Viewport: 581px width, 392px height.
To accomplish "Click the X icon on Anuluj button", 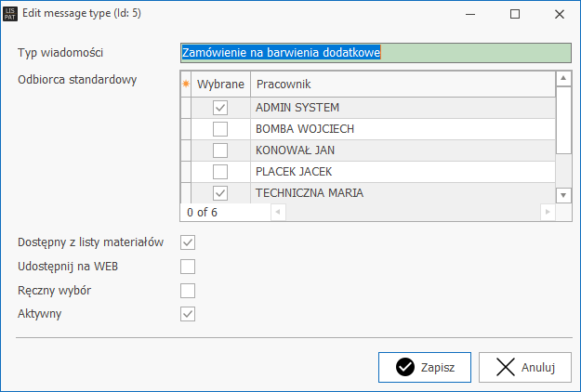I will pyautogui.click(x=506, y=367).
